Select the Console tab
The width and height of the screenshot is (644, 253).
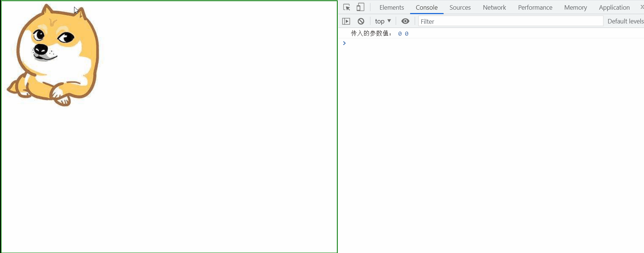pos(427,7)
